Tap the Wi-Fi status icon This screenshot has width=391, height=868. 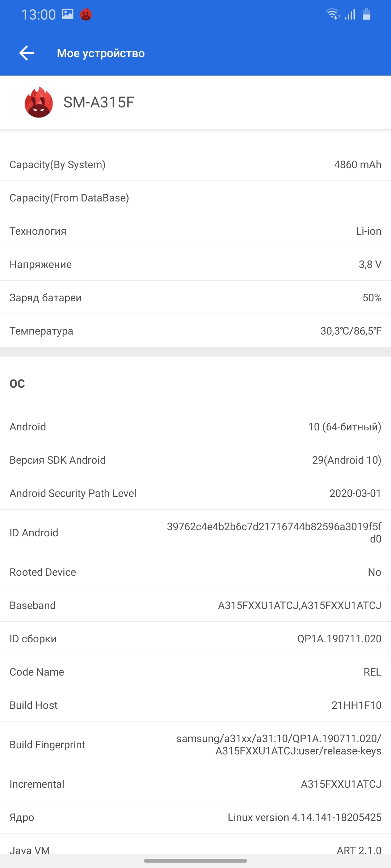point(332,14)
